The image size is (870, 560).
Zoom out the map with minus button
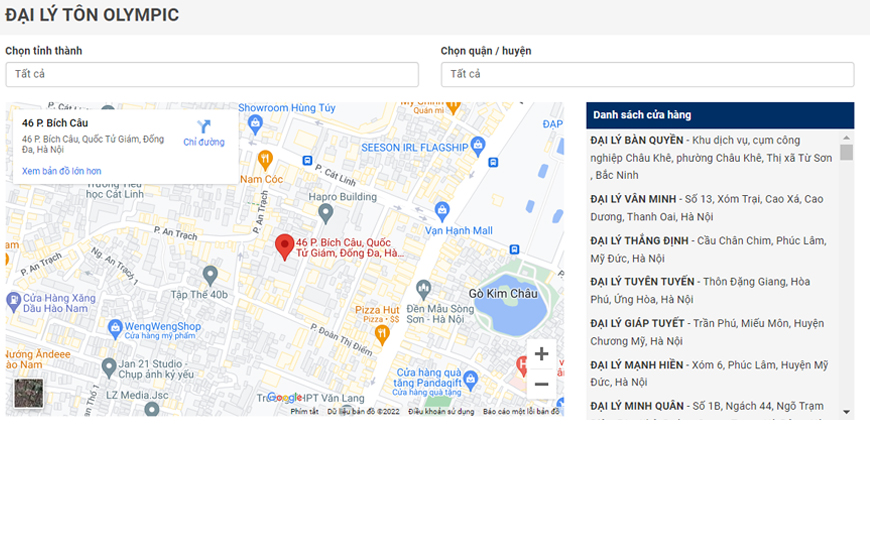[542, 384]
